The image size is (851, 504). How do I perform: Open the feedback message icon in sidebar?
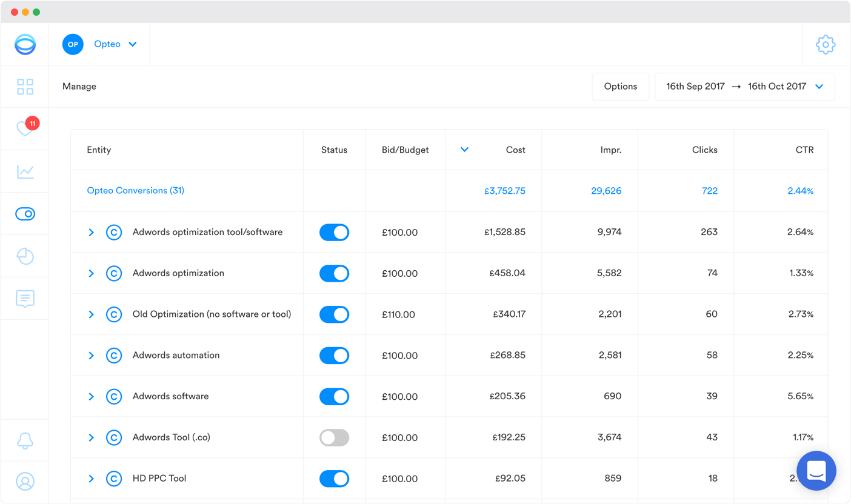pyautogui.click(x=25, y=299)
